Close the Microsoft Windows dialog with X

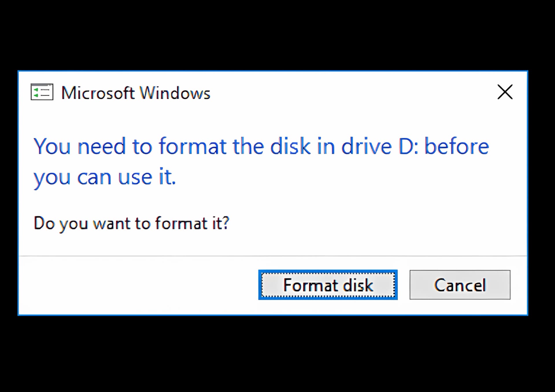(505, 92)
